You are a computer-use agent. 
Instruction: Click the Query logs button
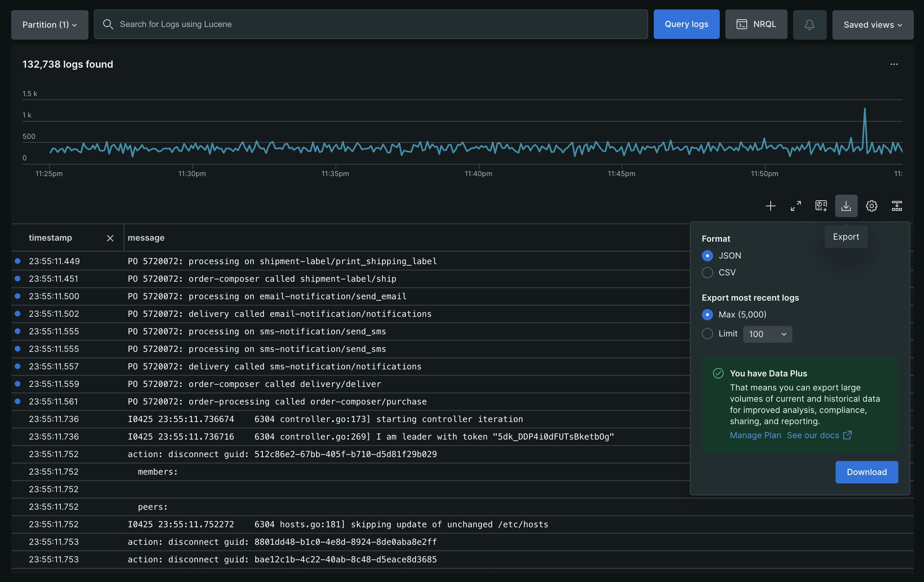(x=686, y=24)
